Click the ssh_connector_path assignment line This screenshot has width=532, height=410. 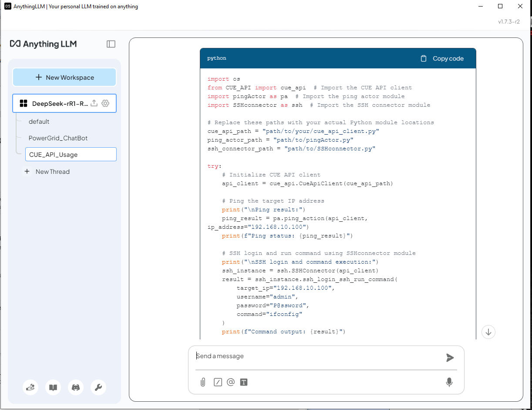click(291, 149)
